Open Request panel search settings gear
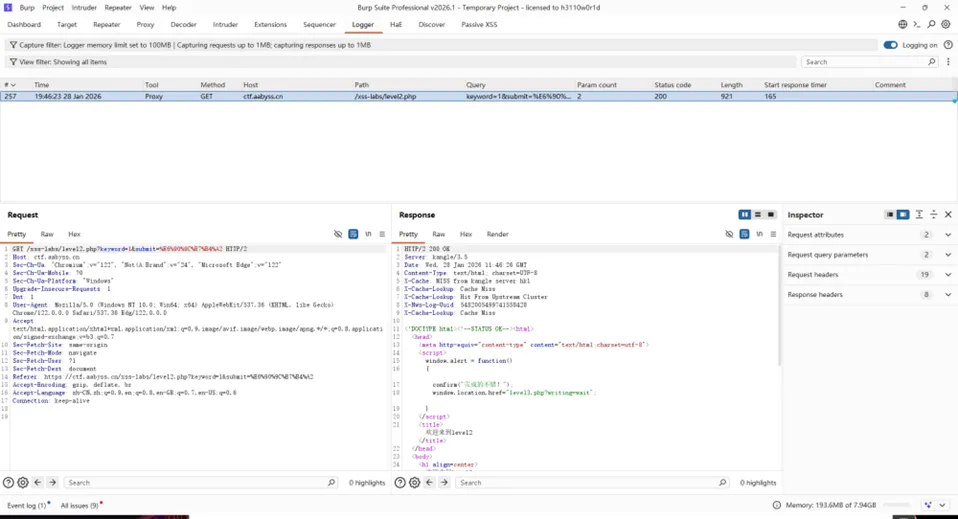Image resolution: width=958 pixels, height=519 pixels. pos(23,482)
